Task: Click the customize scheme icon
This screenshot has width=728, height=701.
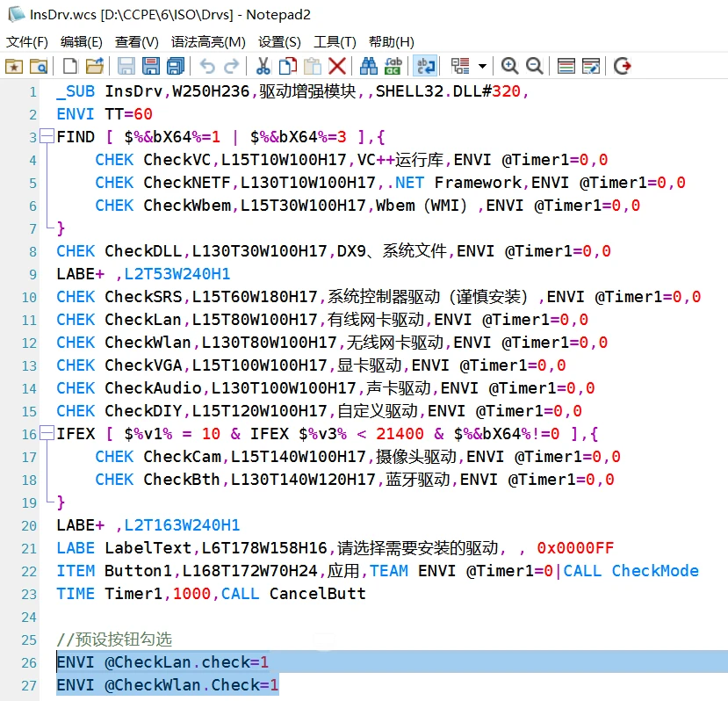Action: pos(591,67)
